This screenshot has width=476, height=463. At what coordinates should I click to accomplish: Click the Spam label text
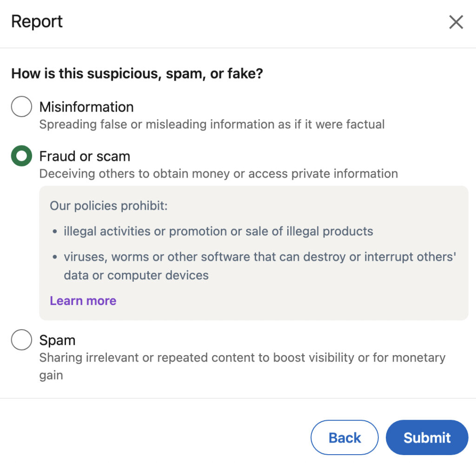click(58, 340)
